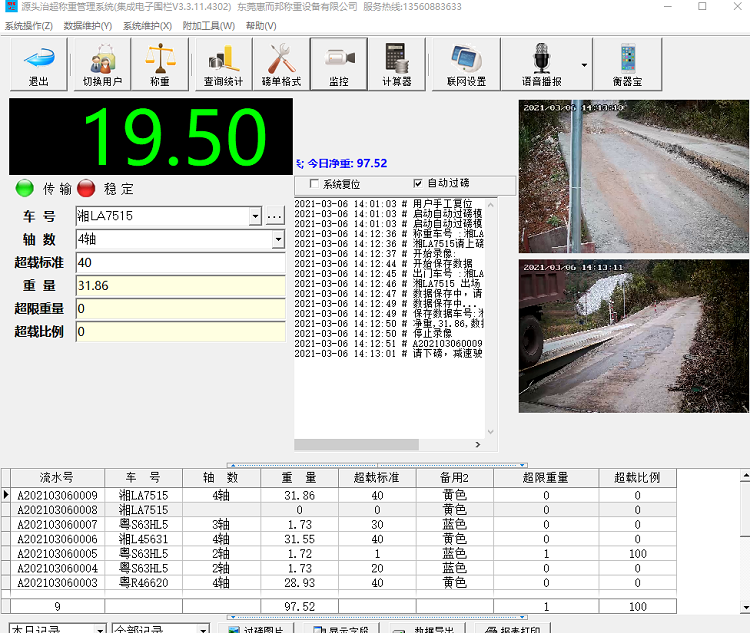Expand the 车号 plate number dropdown
Image resolution: width=750 pixels, height=633 pixels.
tap(255, 216)
